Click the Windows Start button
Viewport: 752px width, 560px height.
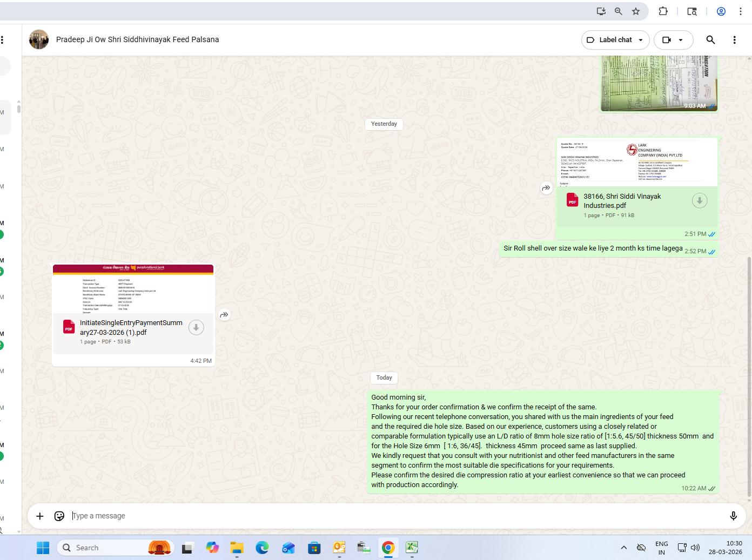point(43,548)
